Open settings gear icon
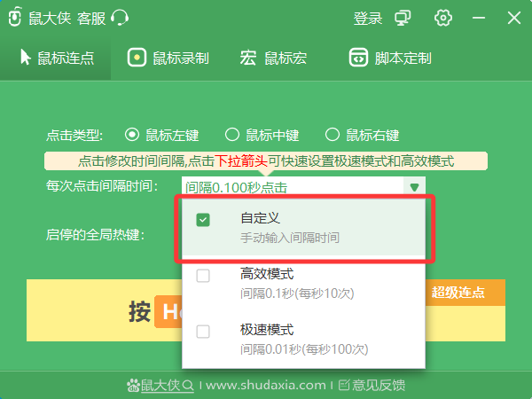This screenshot has height=399, width=532. (443, 18)
